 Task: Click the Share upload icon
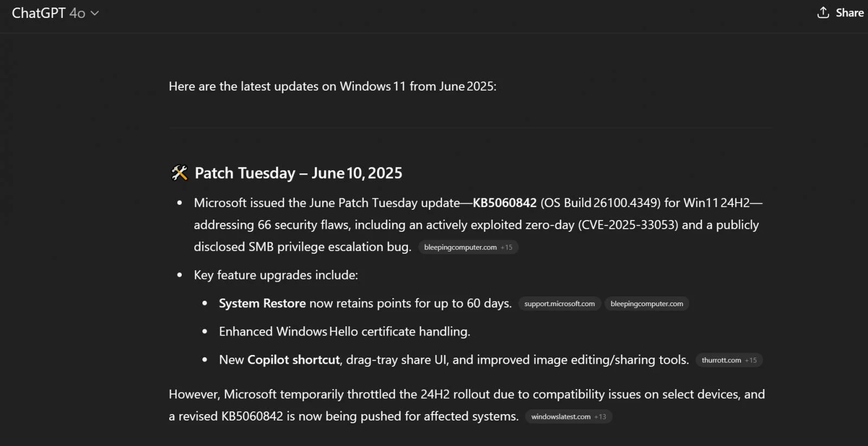click(x=823, y=12)
